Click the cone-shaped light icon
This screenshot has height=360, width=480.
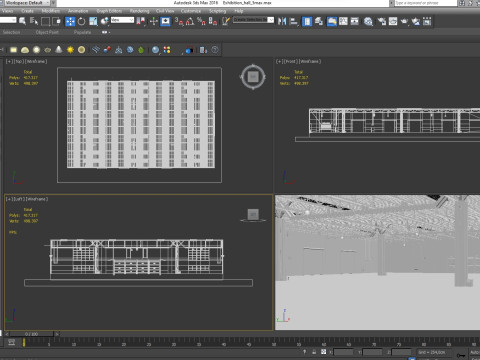pos(59,50)
